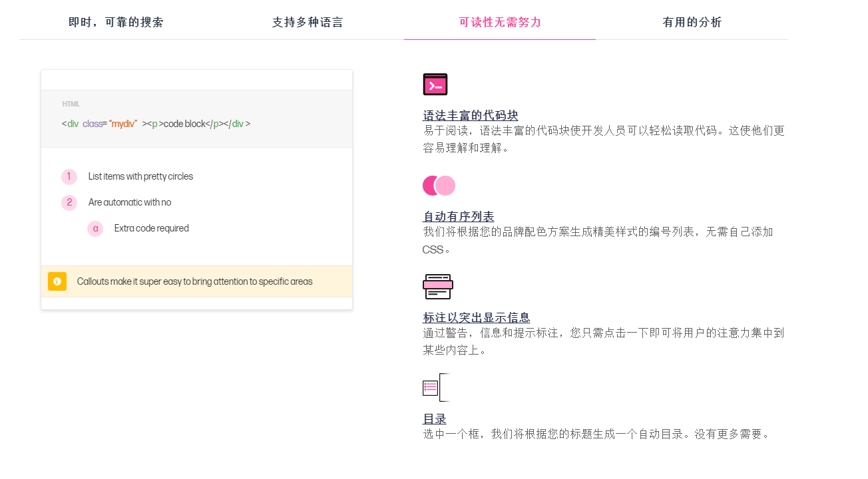The width and height of the screenshot is (868, 479).
Task: Open the 目录 heading link
Action: (435, 419)
